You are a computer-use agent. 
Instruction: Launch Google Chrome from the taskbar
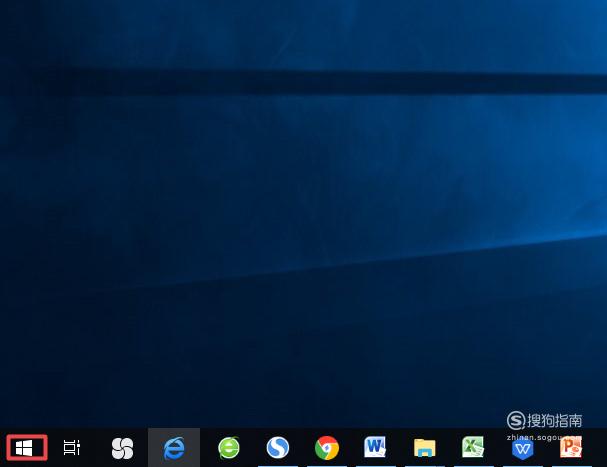(x=327, y=448)
